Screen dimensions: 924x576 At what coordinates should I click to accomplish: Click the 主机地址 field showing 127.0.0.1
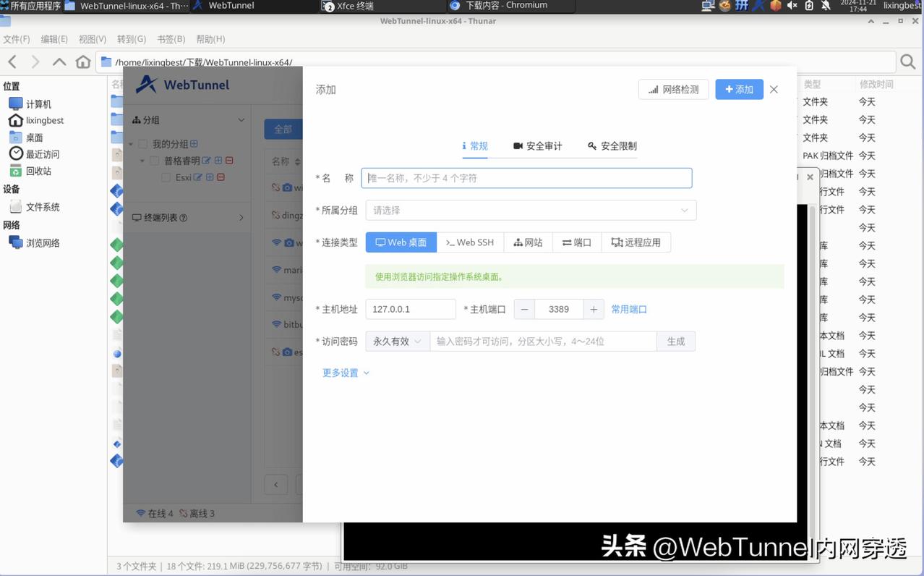coord(411,309)
